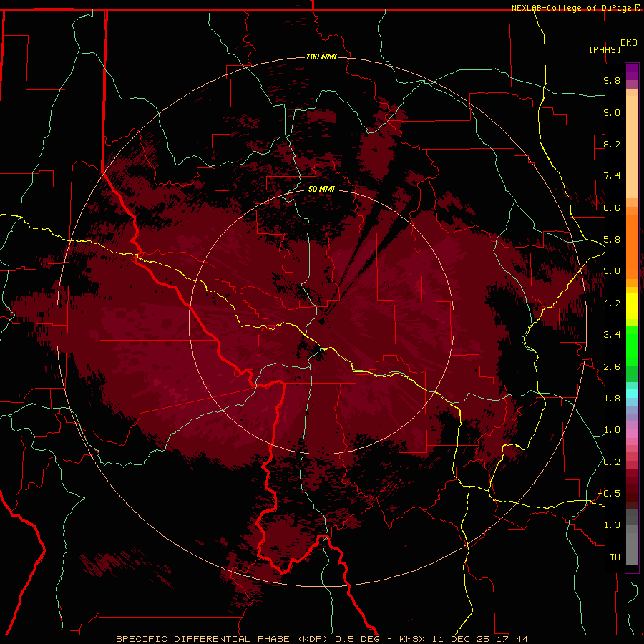The height and width of the screenshot is (644, 644).
Task: Click the 5.8 value on the scale
Action: click(x=612, y=240)
